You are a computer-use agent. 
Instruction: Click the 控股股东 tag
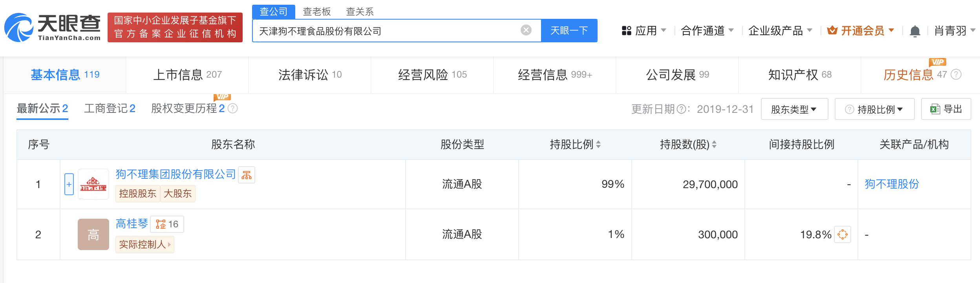137,194
